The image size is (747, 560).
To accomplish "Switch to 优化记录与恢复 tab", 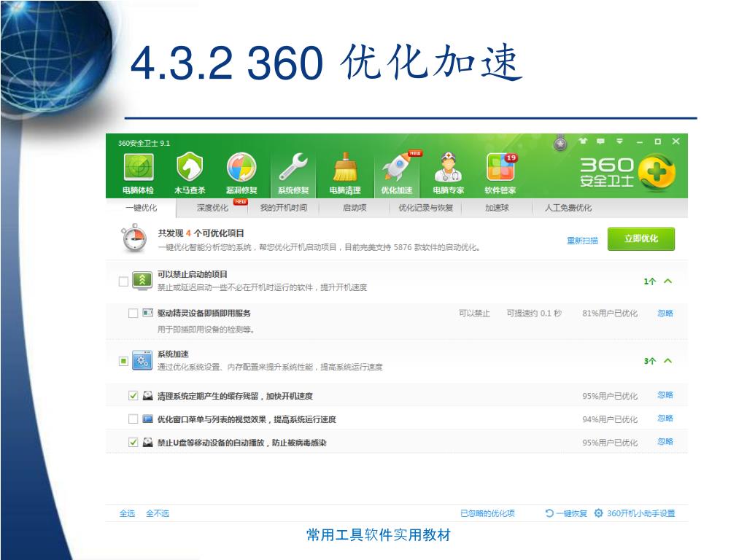I will pos(425,208).
